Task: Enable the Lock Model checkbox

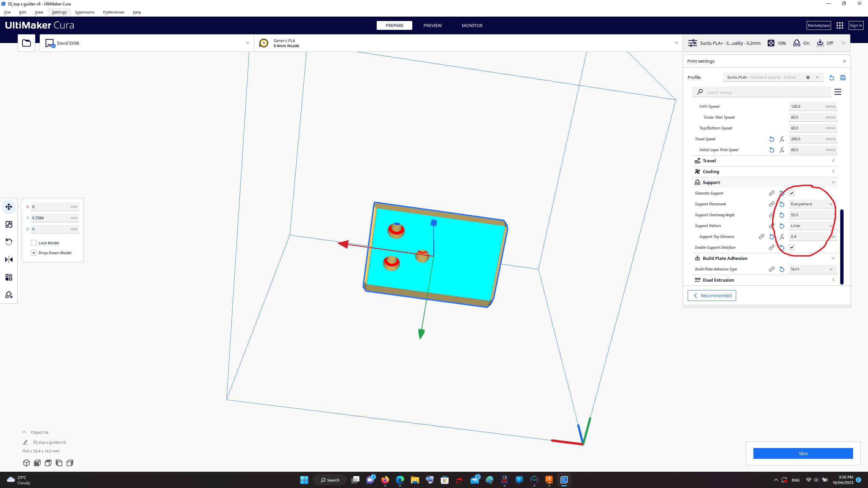Action: click(34, 243)
